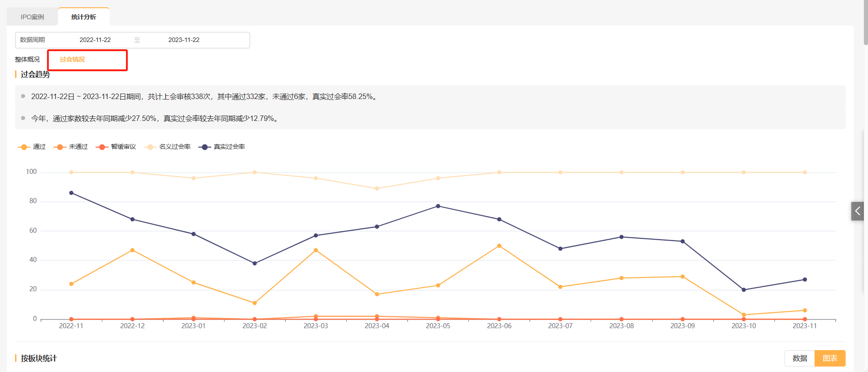
Task: Click 通过 data point for 2022-12
Action: [132, 250]
